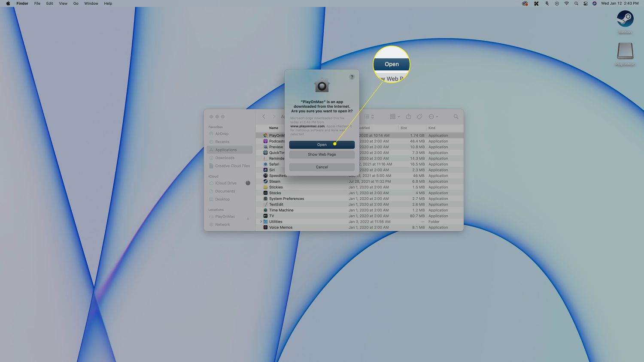Select Downloads in the Finder sidebar
The height and width of the screenshot is (362, 644).
225,158
